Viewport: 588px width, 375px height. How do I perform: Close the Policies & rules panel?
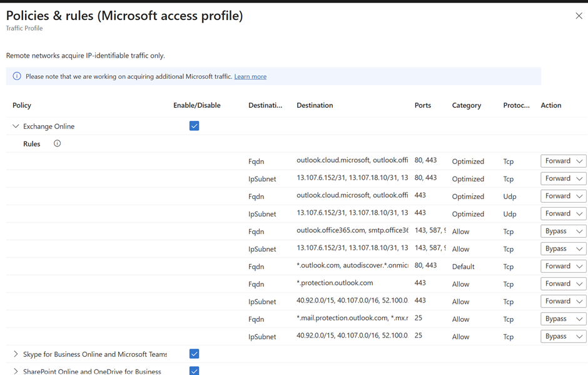(x=579, y=16)
